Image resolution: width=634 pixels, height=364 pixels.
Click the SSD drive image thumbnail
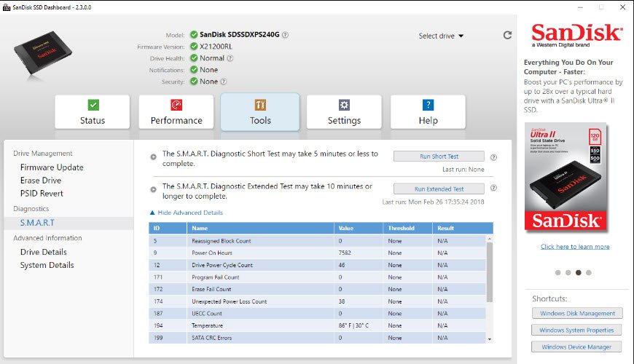pos(43,54)
